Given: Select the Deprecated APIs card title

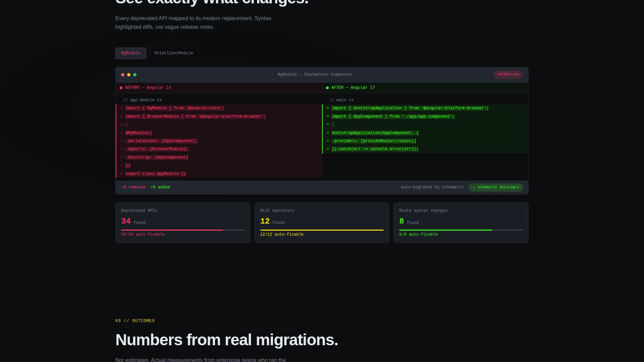Looking at the screenshot, I should click(139, 210).
